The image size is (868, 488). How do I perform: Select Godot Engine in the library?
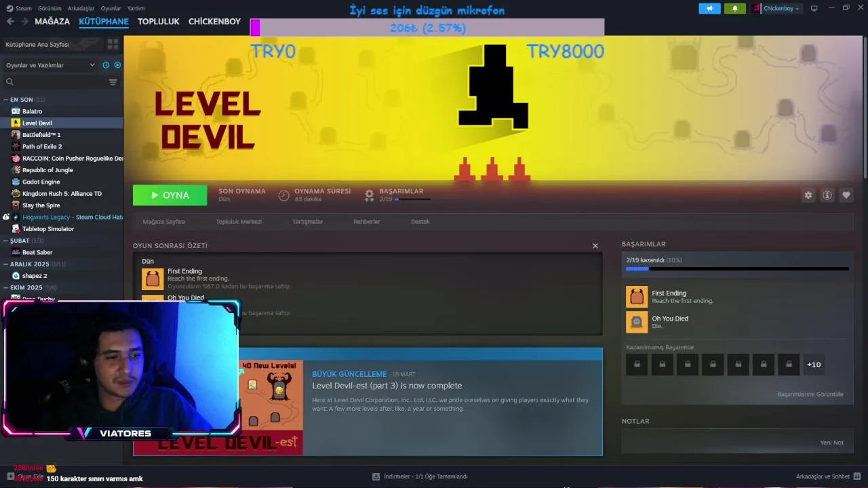click(62, 182)
